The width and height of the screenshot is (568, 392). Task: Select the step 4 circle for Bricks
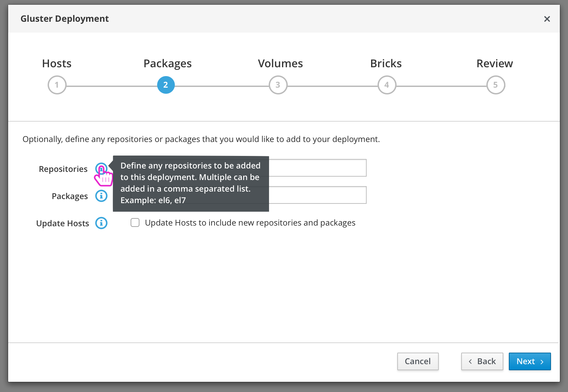click(387, 85)
